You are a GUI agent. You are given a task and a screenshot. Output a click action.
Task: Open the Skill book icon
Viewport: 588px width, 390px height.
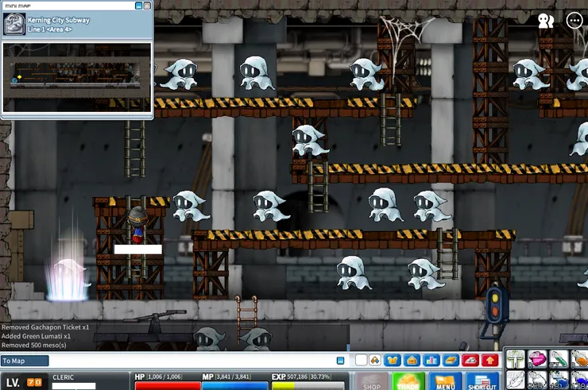pyautogui.click(x=451, y=361)
